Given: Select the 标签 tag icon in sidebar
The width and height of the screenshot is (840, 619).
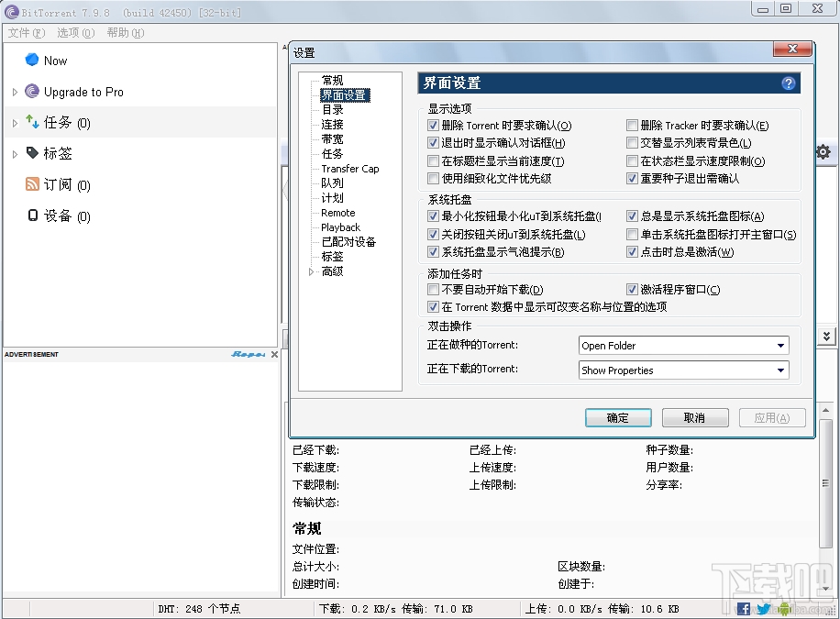Looking at the screenshot, I should tap(33, 153).
